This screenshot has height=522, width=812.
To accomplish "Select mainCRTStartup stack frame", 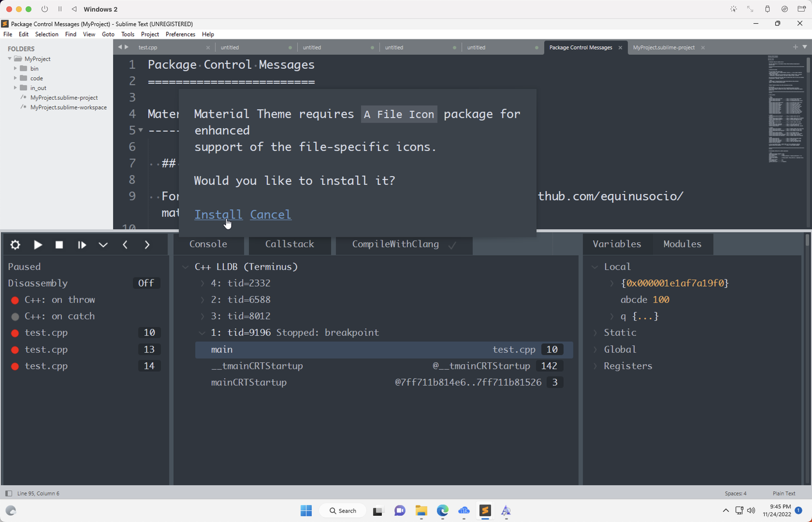I will click(x=384, y=383).
